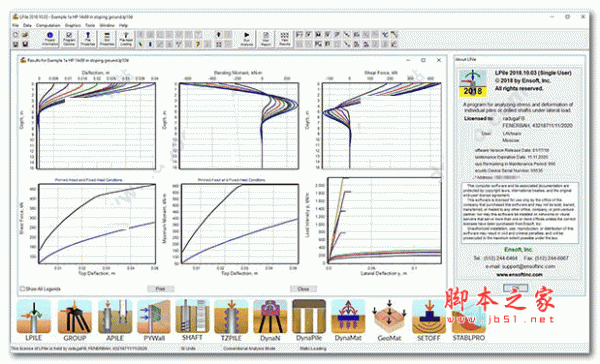Open the Graphics menu
Viewport: 600px width, 364px height.
(x=73, y=25)
